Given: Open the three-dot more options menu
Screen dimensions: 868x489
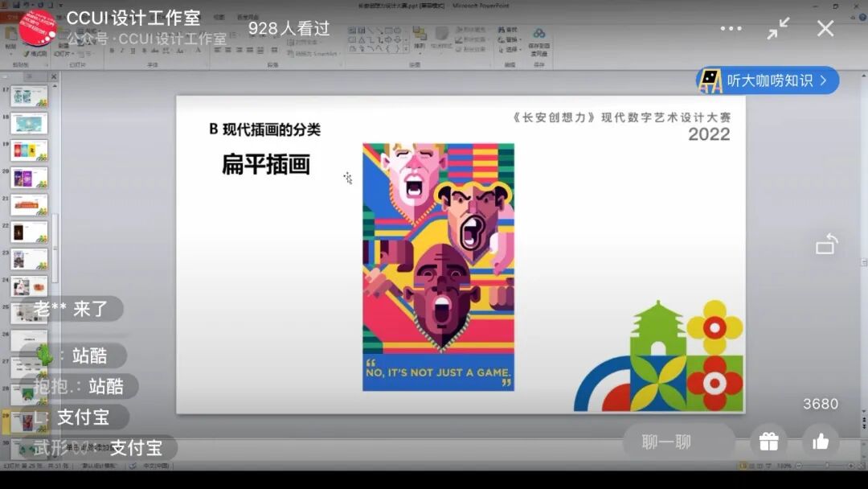Looking at the screenshot, I should tap(730, 28).
